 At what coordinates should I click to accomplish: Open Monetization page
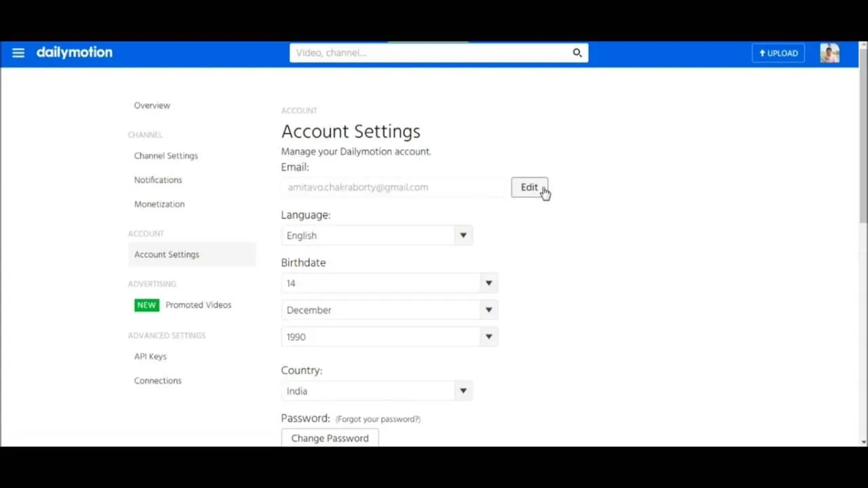pyautogui.click(x=159, y=204)
